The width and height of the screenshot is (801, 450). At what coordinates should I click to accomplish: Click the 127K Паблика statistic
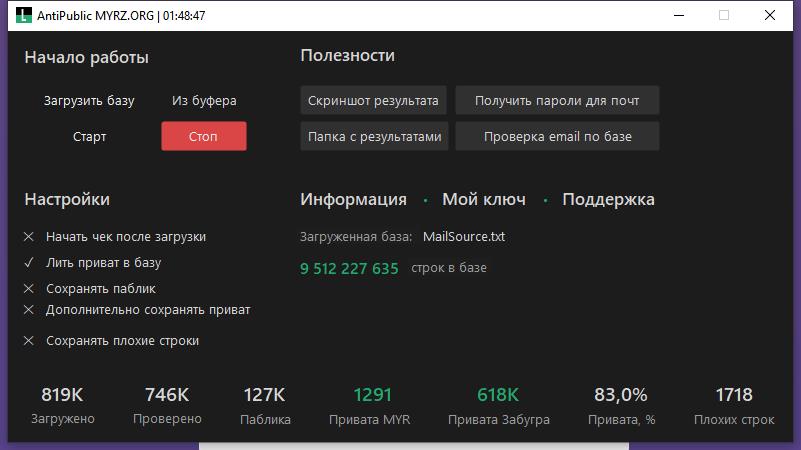tap(265, 406)
